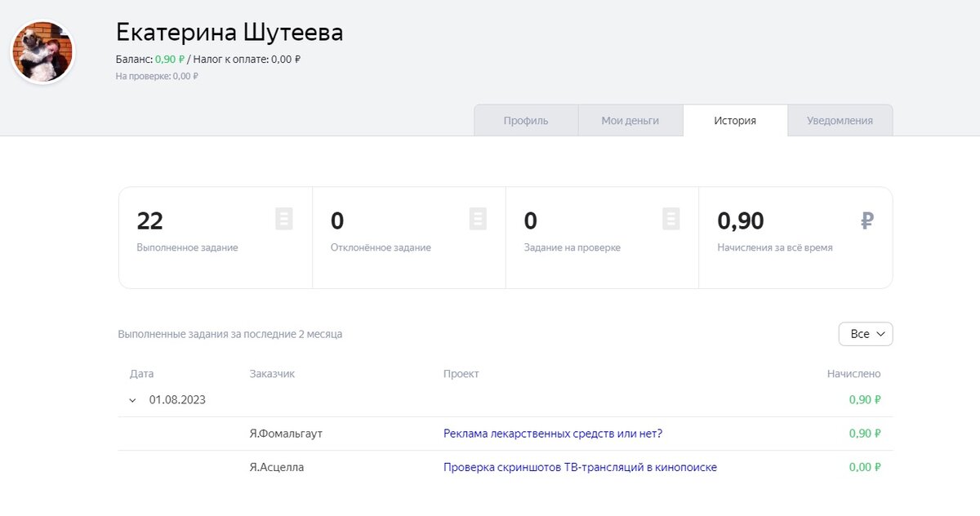Select the История tab

click(x=735, y=121)
